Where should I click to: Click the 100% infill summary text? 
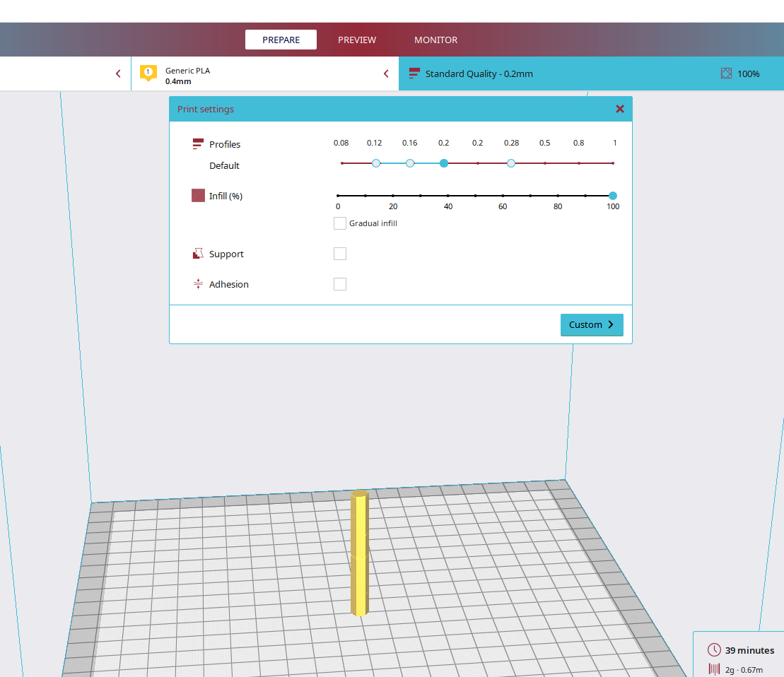tap(748, 74)
